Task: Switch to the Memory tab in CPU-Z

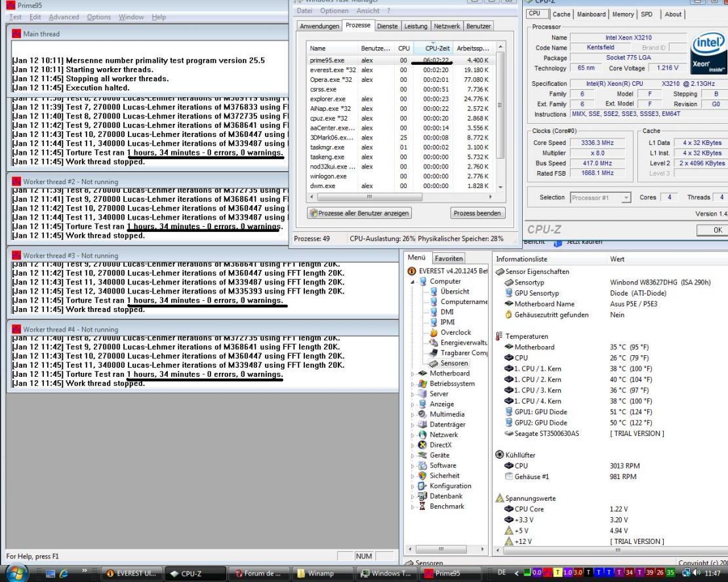Action: pos(622,14)
